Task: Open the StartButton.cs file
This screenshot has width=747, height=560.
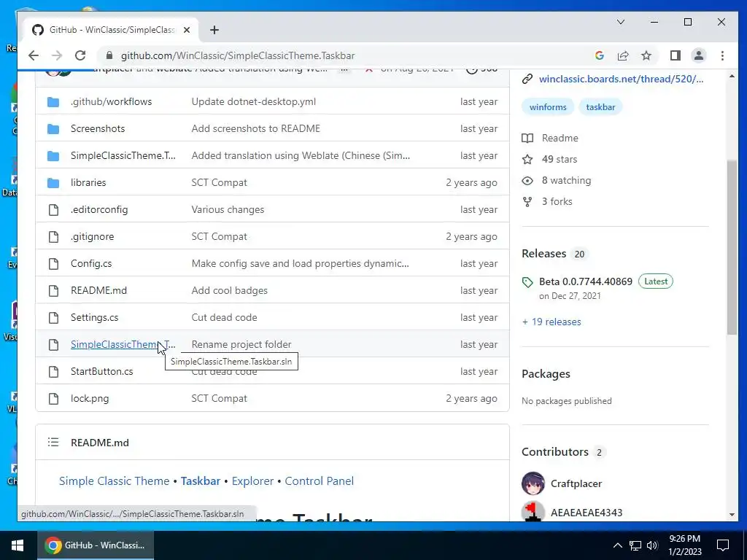Action: (101, 371)
